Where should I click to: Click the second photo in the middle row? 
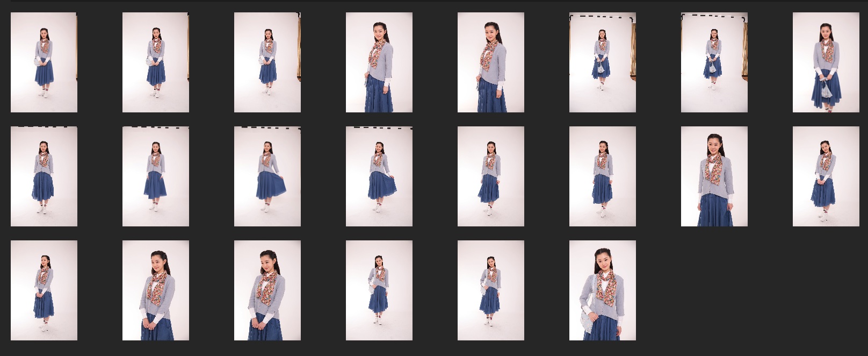point(156,176)
